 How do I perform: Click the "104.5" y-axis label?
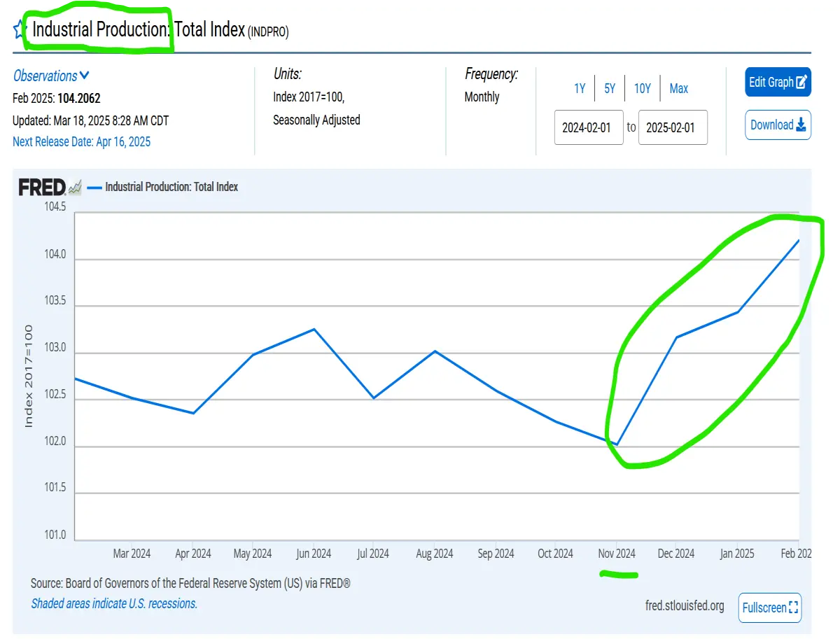pos(54,207)
